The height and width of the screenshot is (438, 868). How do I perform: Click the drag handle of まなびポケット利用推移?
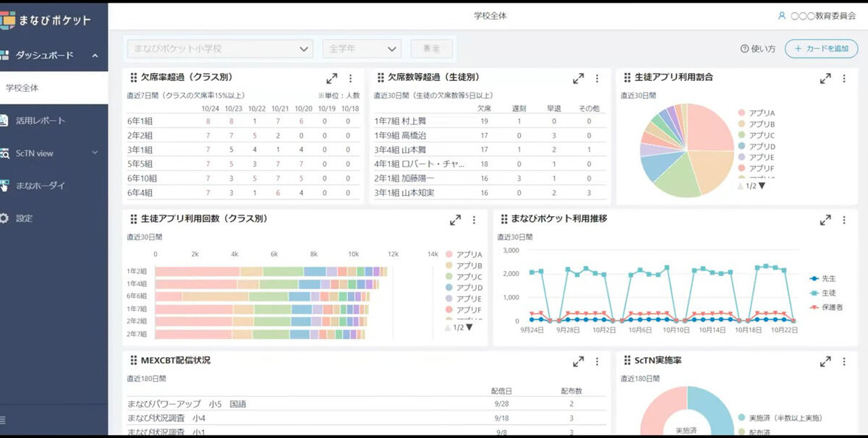tap(503, 219)
